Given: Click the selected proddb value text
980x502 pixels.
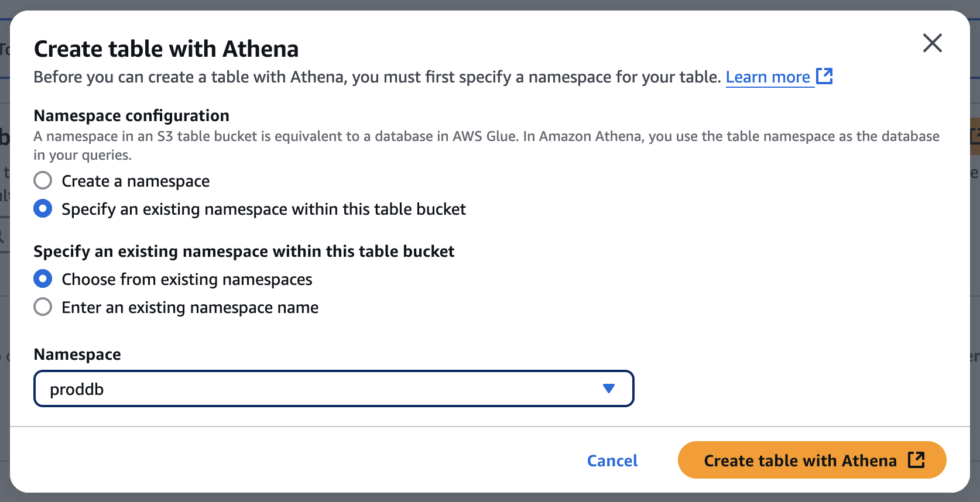Looking at the screenshot, I should (77, 390).
